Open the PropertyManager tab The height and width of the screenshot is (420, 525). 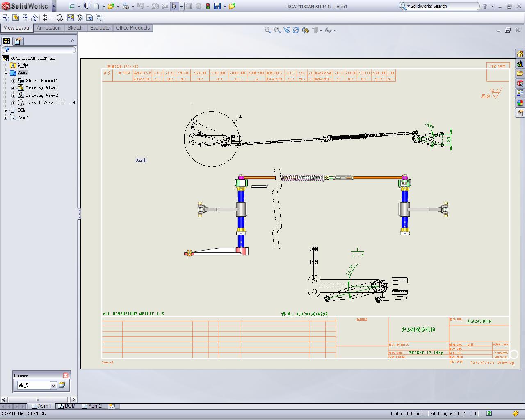18,41
